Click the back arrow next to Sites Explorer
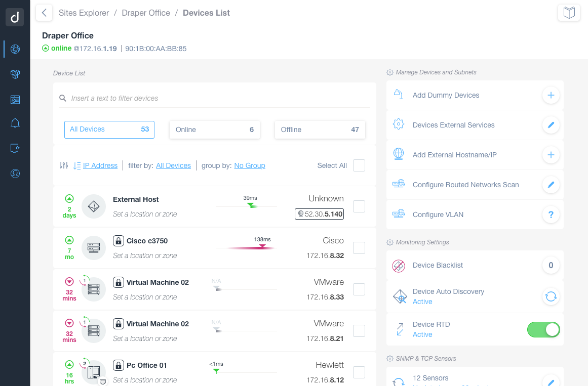This screenshot has height=386, width=588. click(x=44, y=13)
